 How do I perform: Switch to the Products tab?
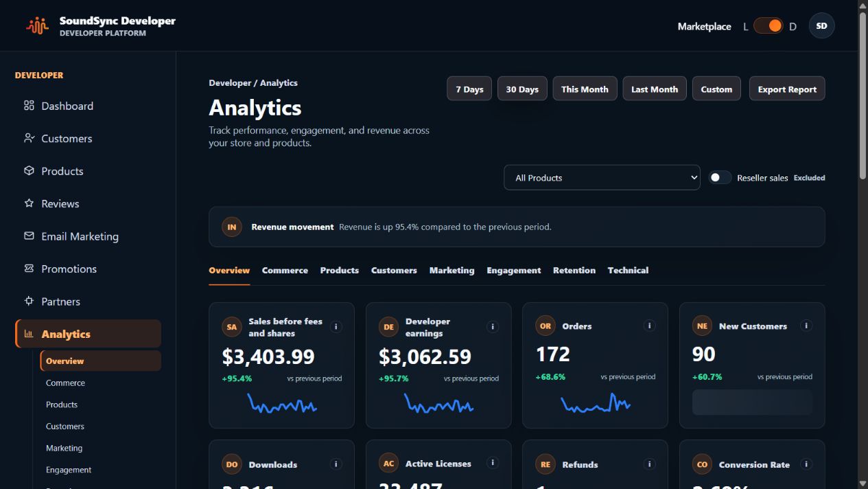click(340, 271)
